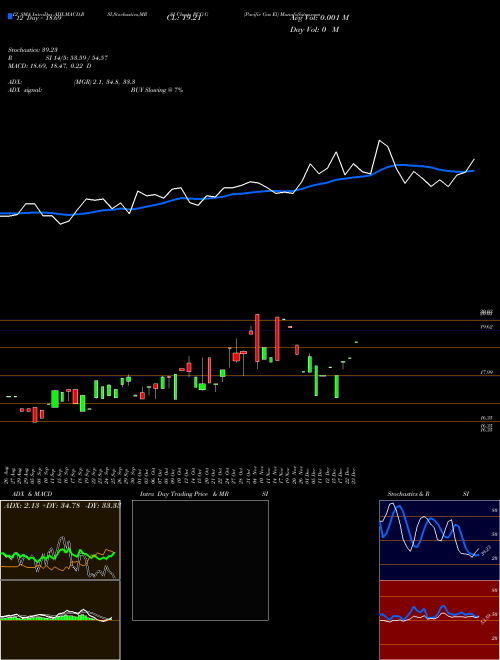Select the 'ADX: 2.13 +DY: 34.78 -DY: 33.33' readout
Screen dimensions: 500x660
[62, 505]
